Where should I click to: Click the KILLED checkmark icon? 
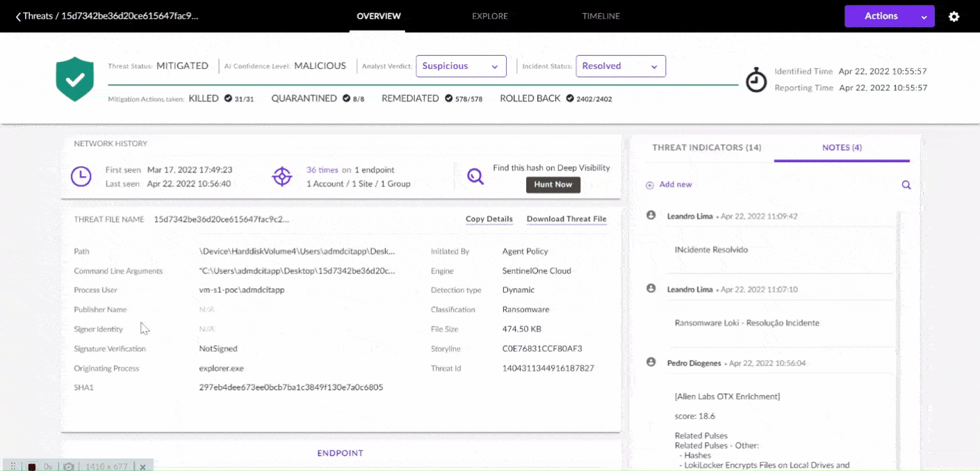point(228,99)
